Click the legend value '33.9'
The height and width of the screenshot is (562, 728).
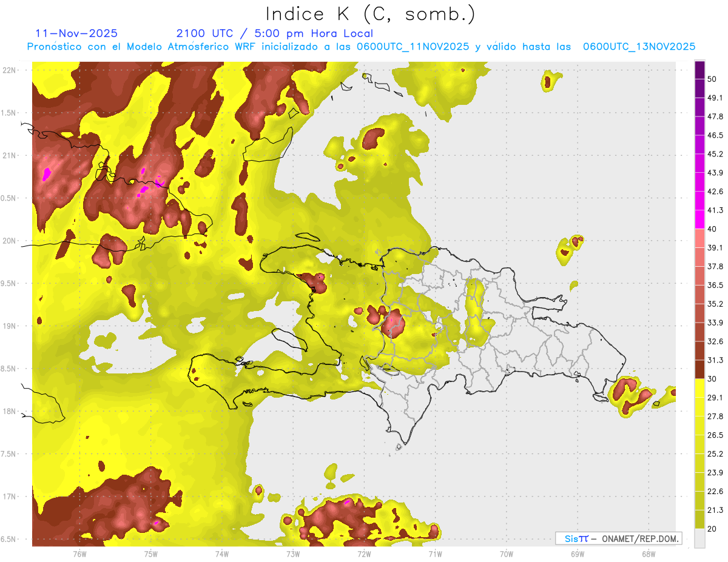(715, 323)
